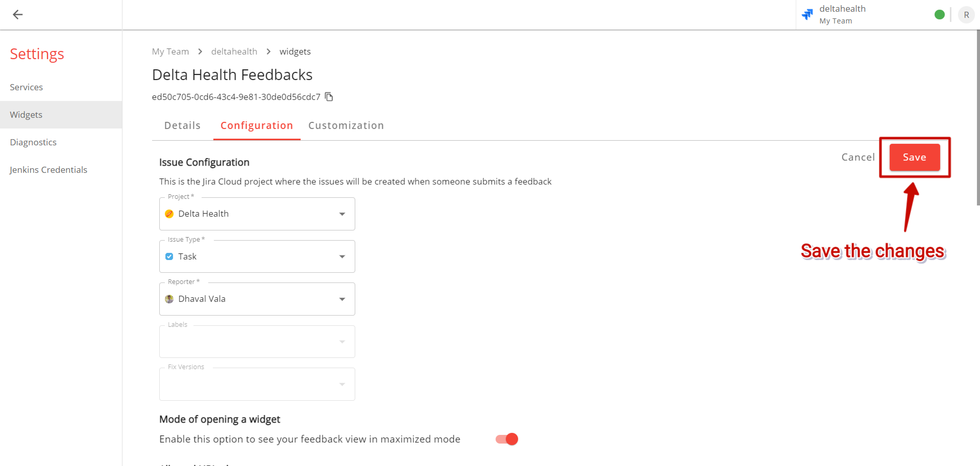Screen dimensions: 980x466
Task: Click the Jira logo icon in header
Action: 807,15
